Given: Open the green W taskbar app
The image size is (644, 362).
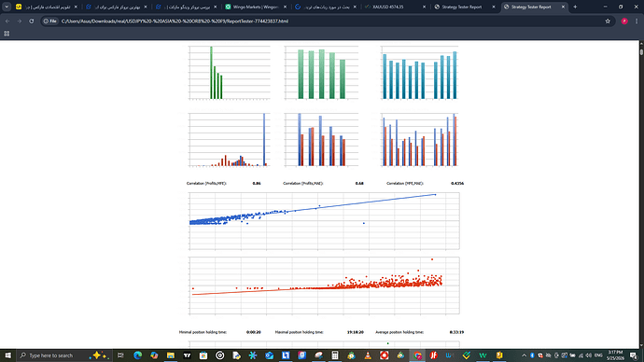Looking at the screenshot, I should (x=483, y=355).
